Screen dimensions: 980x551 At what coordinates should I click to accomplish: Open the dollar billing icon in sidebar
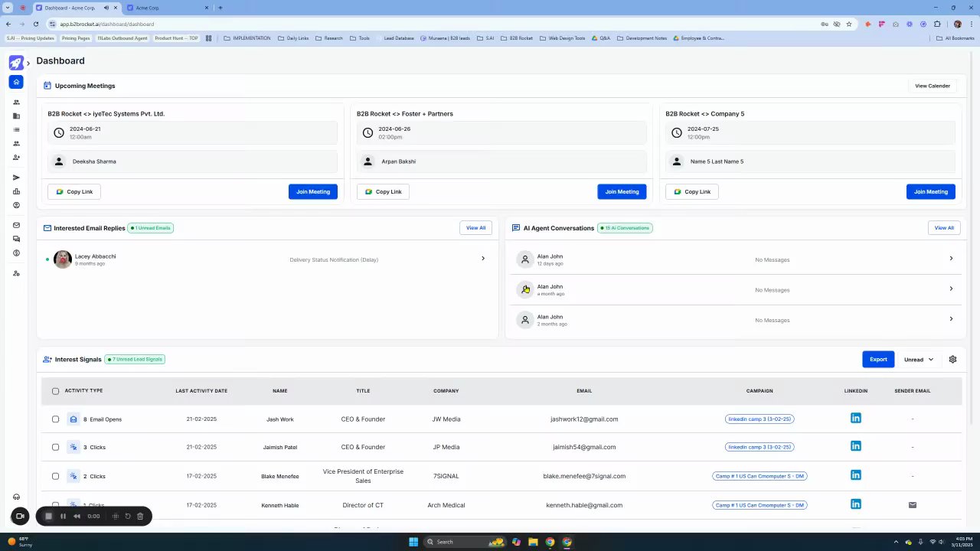coord(16,253)
